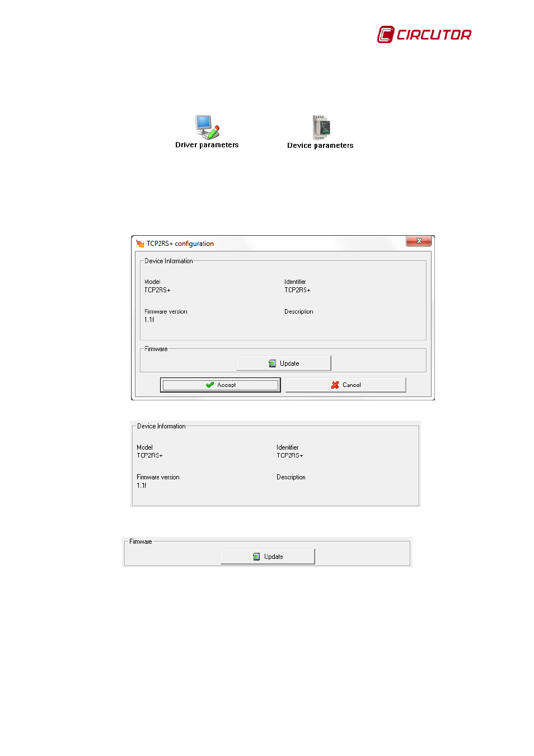Click the TCP2RS+ configuration title bar icon

click(x=140, y=244)
